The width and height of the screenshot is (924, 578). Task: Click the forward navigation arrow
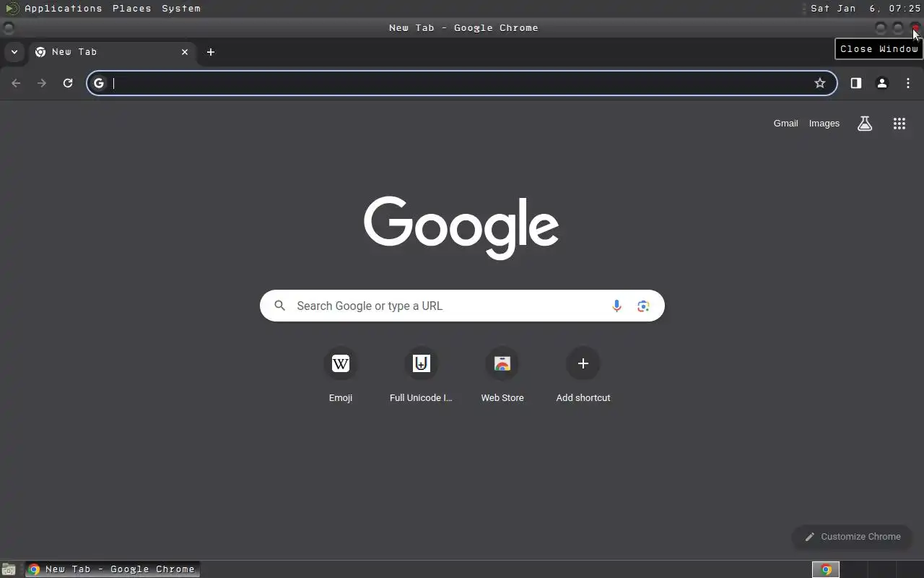42,83
